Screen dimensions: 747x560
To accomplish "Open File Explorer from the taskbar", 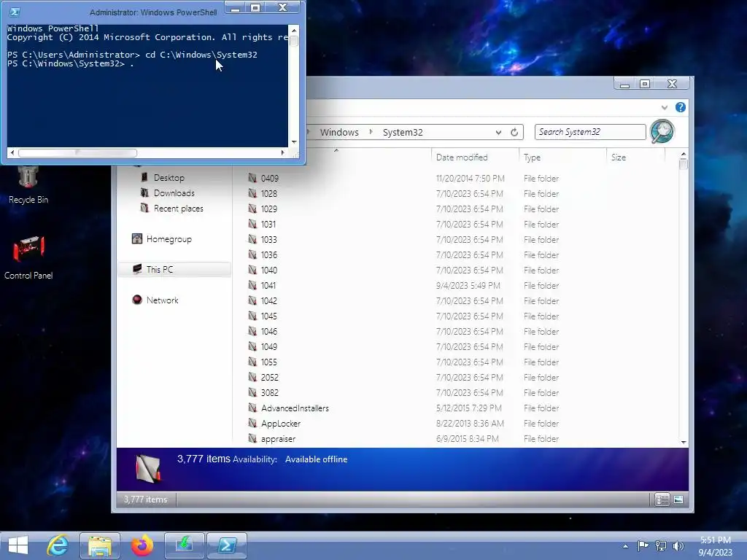I will 99,545.
